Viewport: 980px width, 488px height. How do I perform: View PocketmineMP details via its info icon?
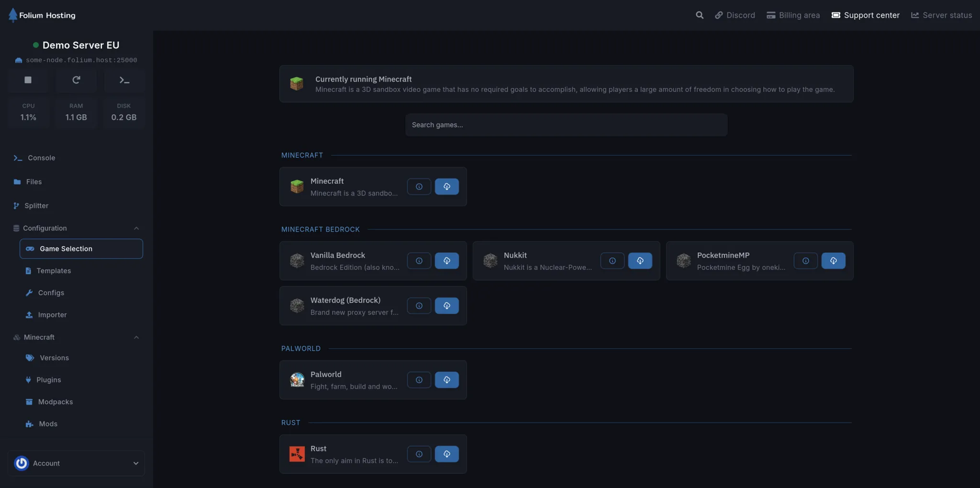[805, 261]
